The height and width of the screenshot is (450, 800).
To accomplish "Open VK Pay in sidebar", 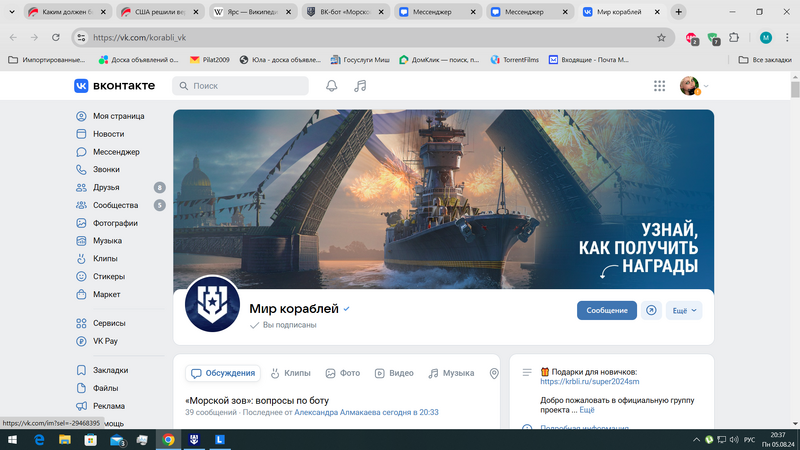I will pyautogui.click(x=105, y=341).
